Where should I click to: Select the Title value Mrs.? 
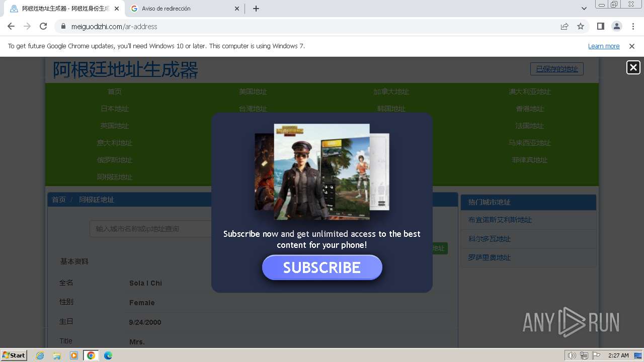click(137, 342)
